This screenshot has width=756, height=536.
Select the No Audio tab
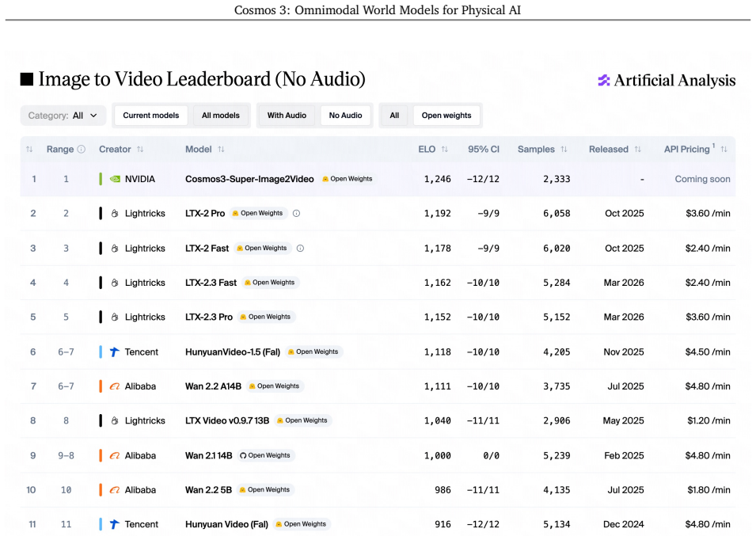coord(345,116)
